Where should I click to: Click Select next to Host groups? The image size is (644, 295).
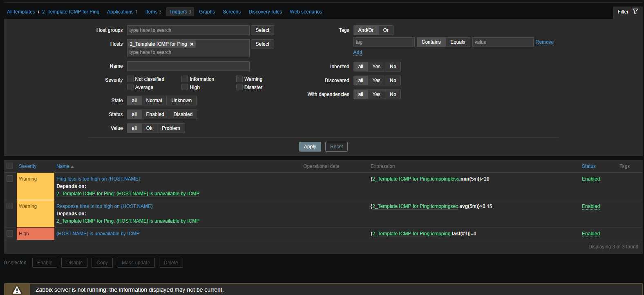262,30
